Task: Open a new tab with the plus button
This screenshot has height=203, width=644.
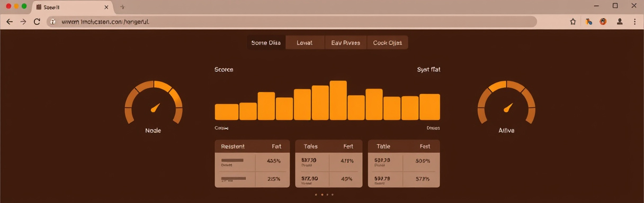Action: pyautogui.click(x=122, y=7)
